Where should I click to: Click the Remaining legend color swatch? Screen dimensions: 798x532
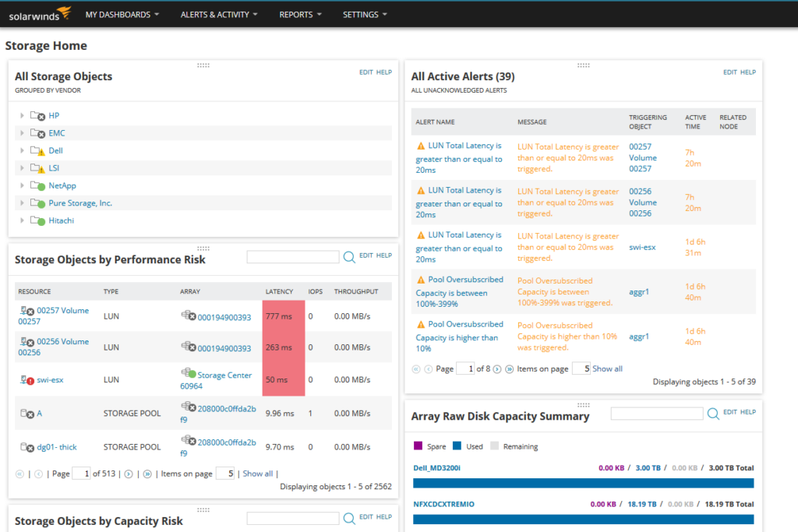[494, 446]
